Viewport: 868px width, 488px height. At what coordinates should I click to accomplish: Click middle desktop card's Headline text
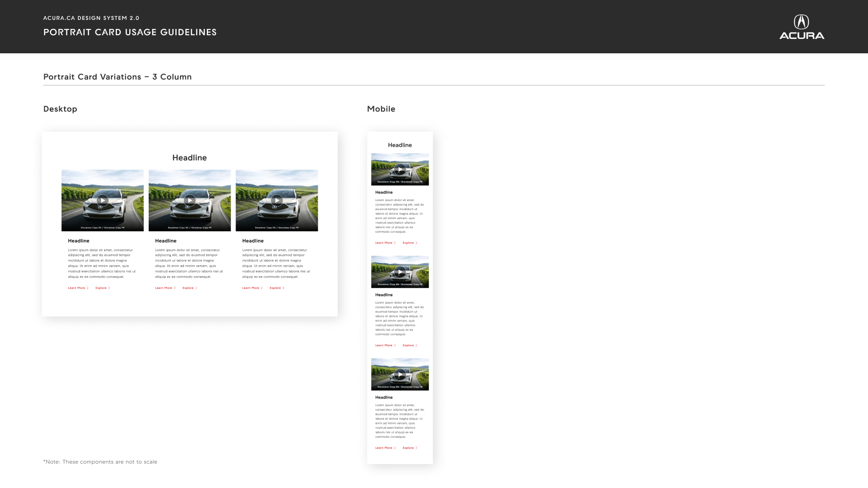(166, 241)
